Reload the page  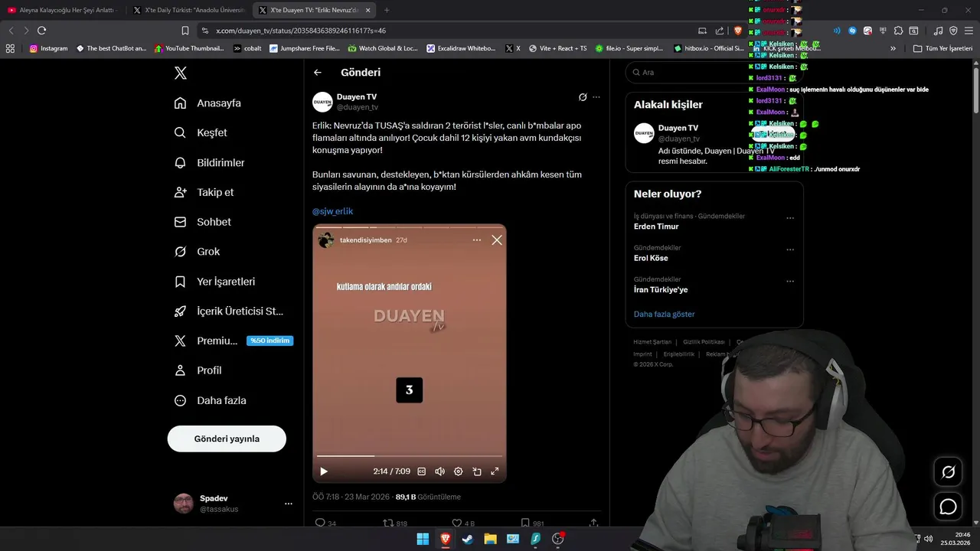point(41,31)
